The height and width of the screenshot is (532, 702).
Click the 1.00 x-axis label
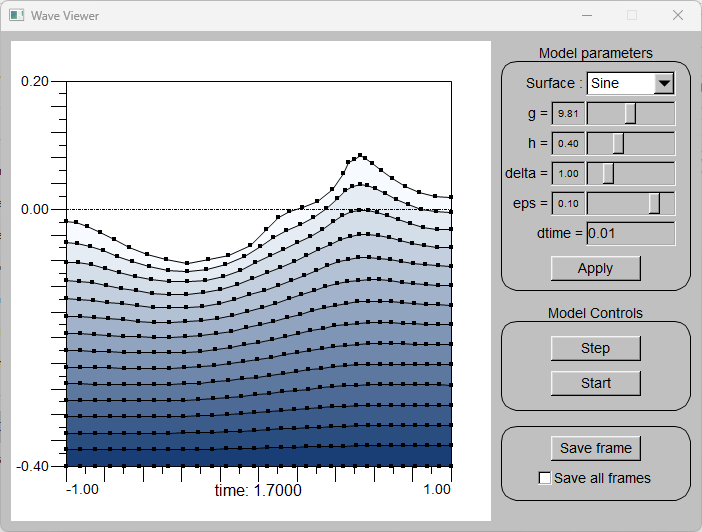tap(437, 489)
